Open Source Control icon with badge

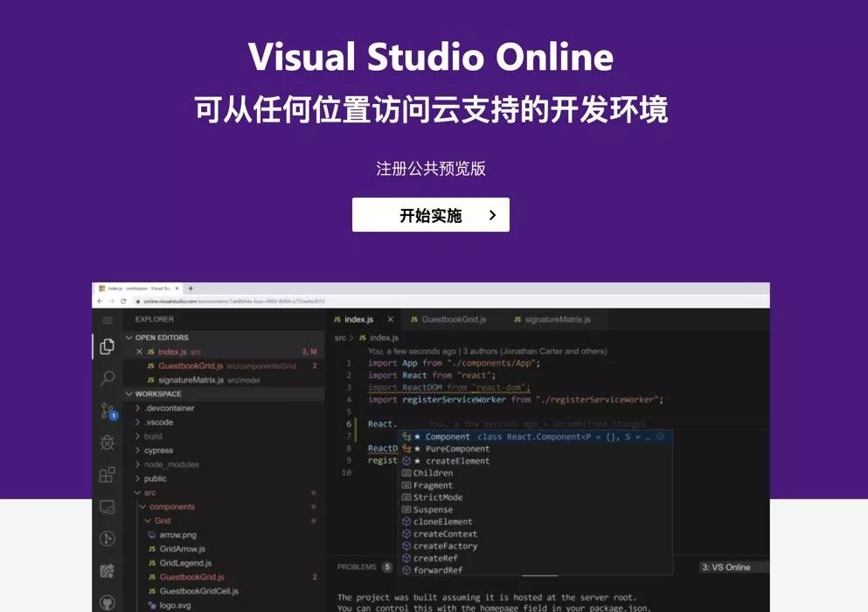[x=108, y=410]
